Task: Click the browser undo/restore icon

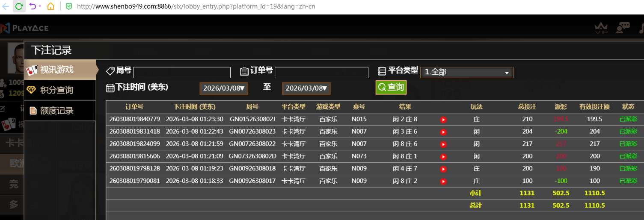Action: [x=33, y=6]
